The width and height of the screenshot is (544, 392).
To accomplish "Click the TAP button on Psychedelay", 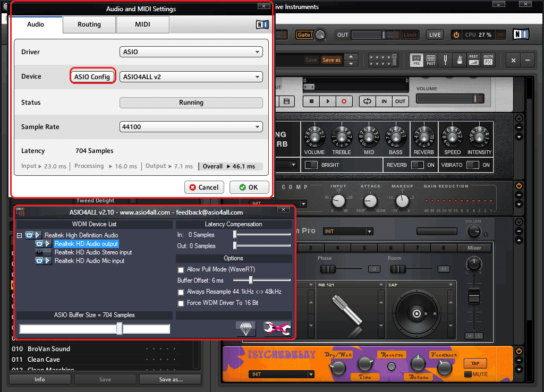I will point(475,363).
